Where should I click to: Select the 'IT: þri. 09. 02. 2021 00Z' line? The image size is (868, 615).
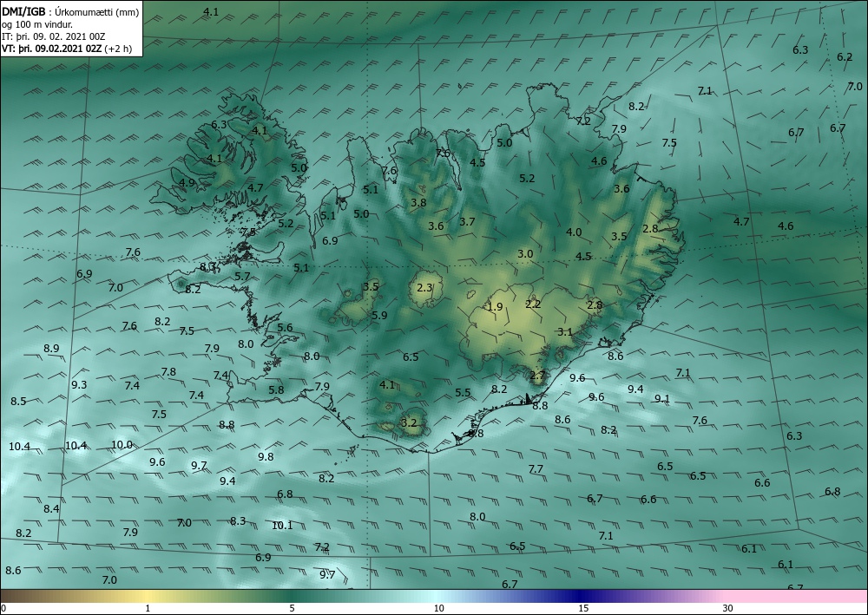point(53,36)
